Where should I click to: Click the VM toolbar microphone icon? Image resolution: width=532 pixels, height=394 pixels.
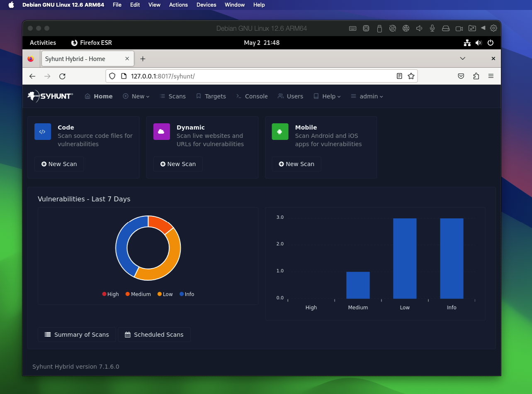point(432,28)
